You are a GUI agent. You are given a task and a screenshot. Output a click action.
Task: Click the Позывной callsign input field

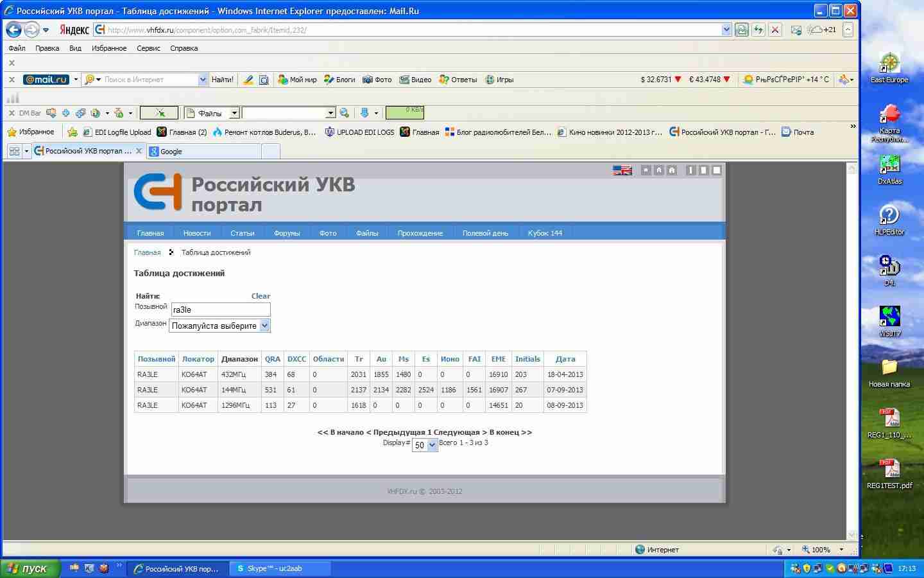(x=221, y=310)
